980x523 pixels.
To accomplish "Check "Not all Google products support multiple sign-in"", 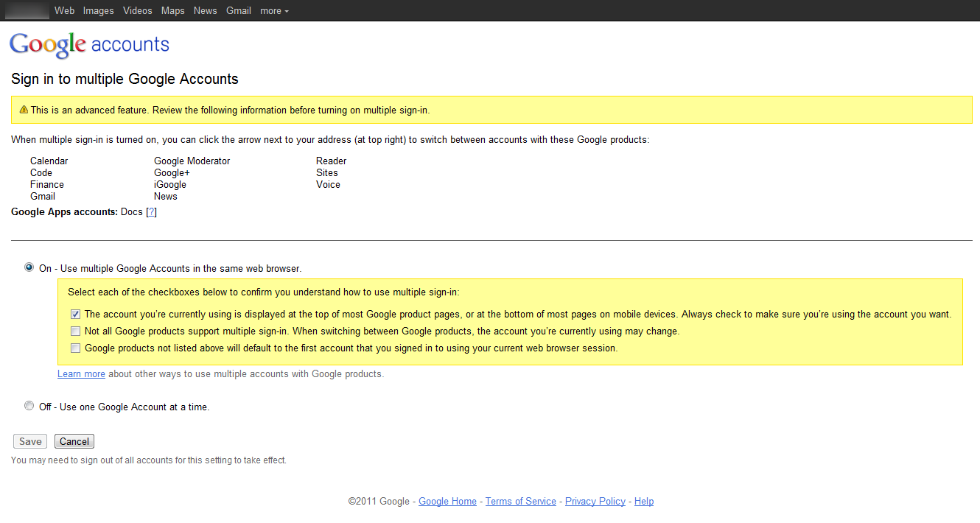I will [x=75, y=331].
